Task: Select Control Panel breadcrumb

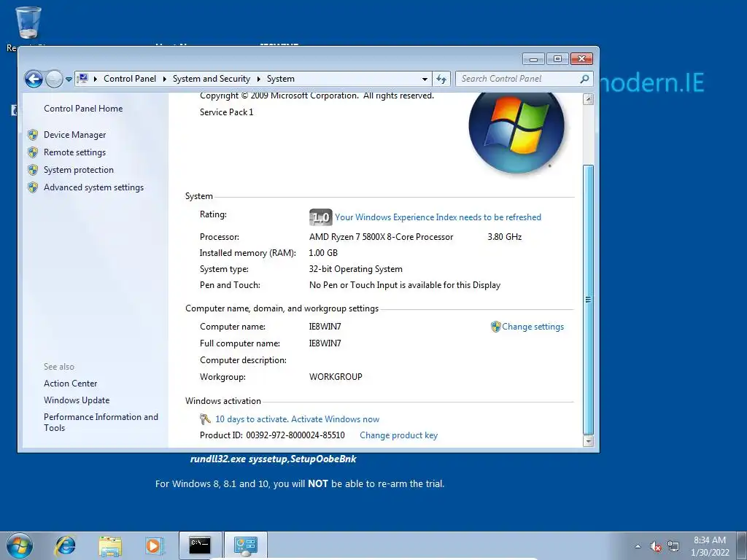Action: pyautogui.click(x=130, y=79)
